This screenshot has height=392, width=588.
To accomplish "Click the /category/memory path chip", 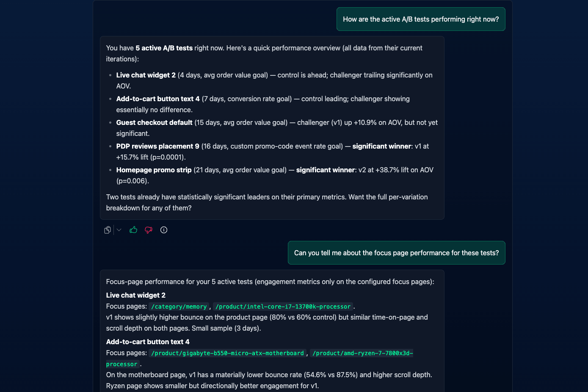I will pos(179,306).
